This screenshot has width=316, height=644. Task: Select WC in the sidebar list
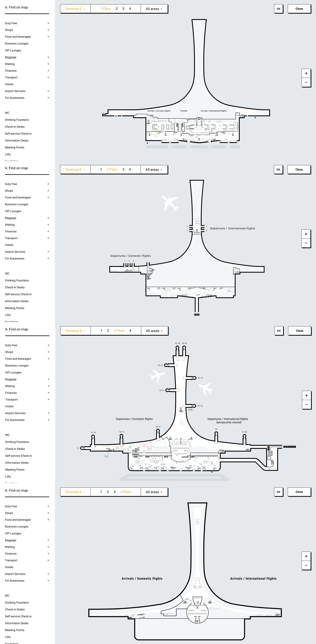pos(7,113)
